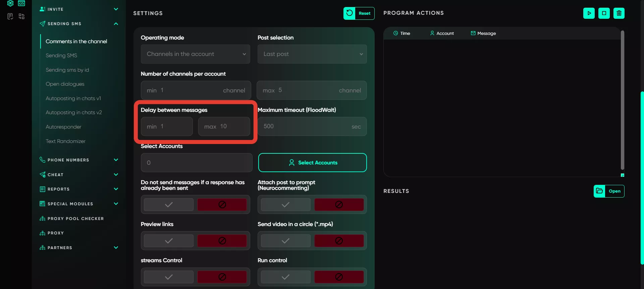Focus the Maximum timeout FloodWait field
644x289 pixels.
(312, 127)
